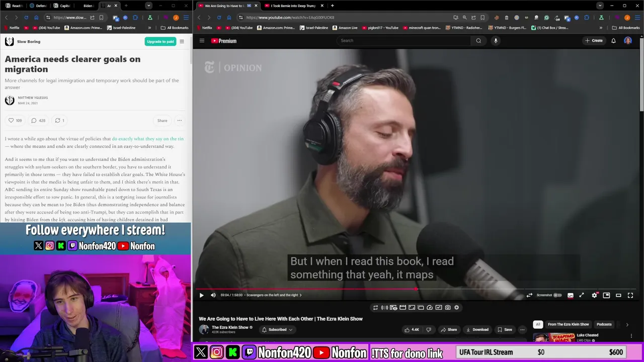Viewport: 644px width, 362px height.
Task: Click the sound waves icon below video
Action: coord(384,308)
